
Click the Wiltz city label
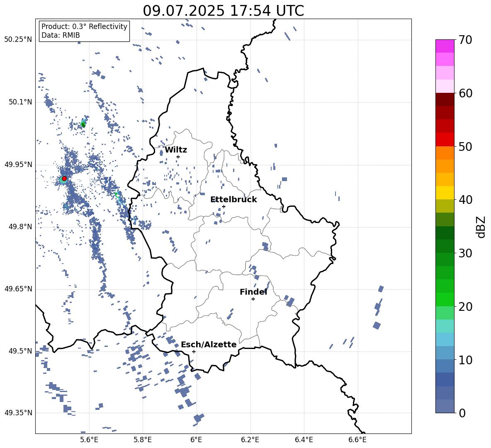(x=176, y=150)
